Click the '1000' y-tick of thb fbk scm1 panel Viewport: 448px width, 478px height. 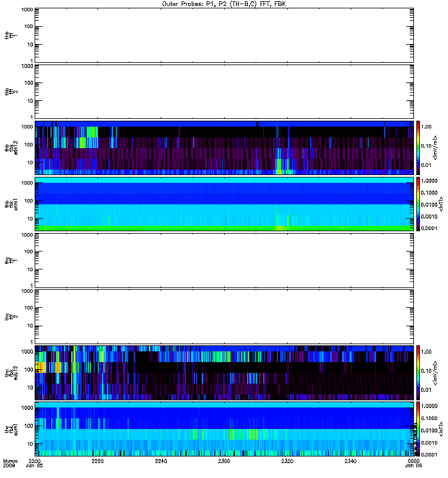(x=27, y=183)
